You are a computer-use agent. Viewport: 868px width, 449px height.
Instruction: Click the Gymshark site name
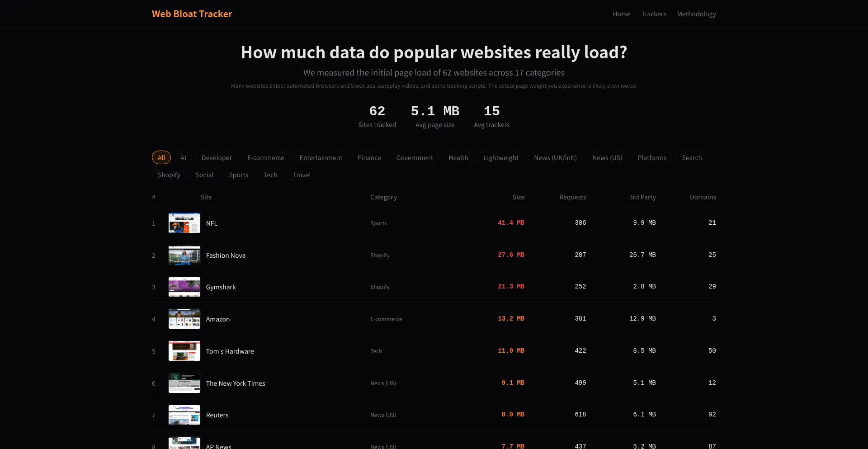pos(221,287)
